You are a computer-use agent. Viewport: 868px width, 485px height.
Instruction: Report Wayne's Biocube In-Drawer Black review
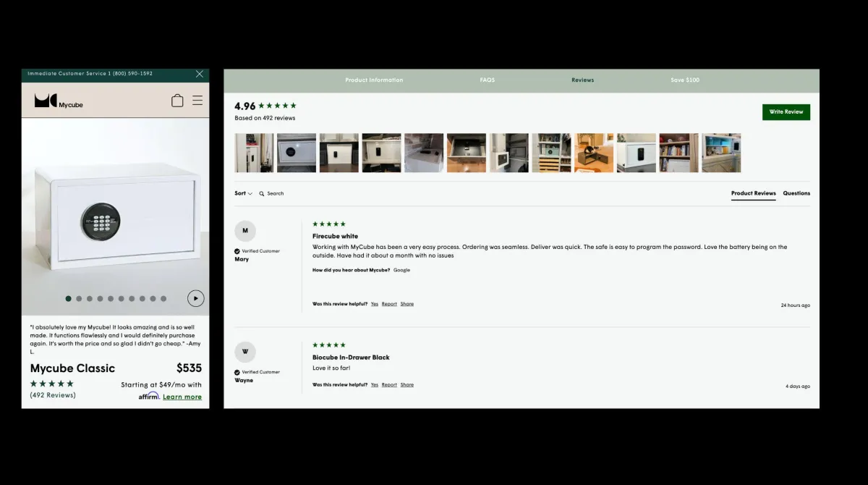pos(389,385)
